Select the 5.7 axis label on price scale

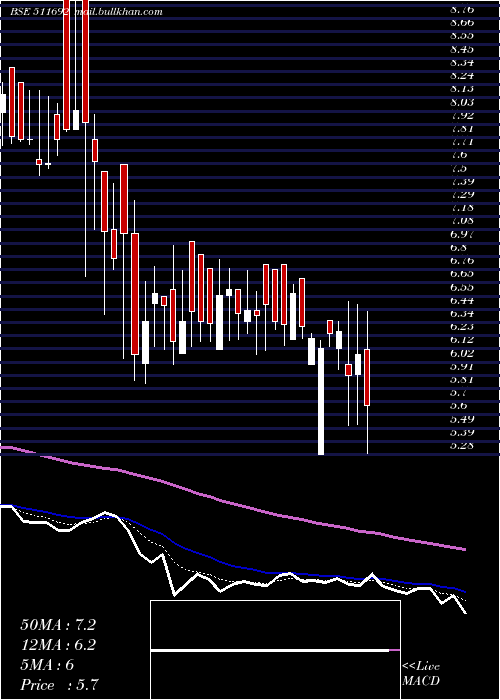tap(459, 393)
